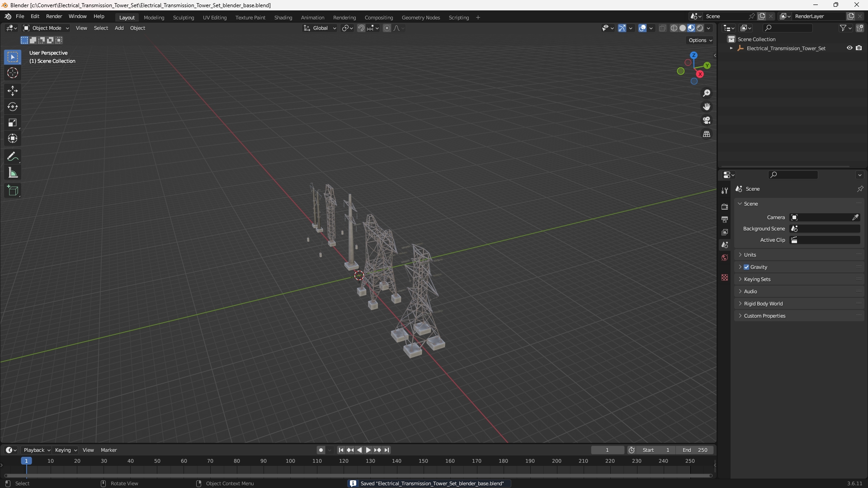868x488 pixels.
Task: Activate the Scale tool
Action: (13, 122)
